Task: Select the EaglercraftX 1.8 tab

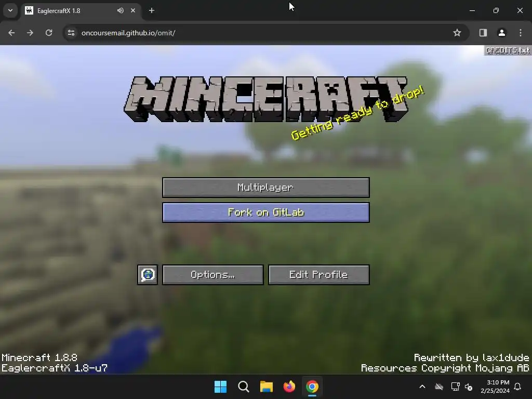Action: pyautogui.click(x=82, y=10)
